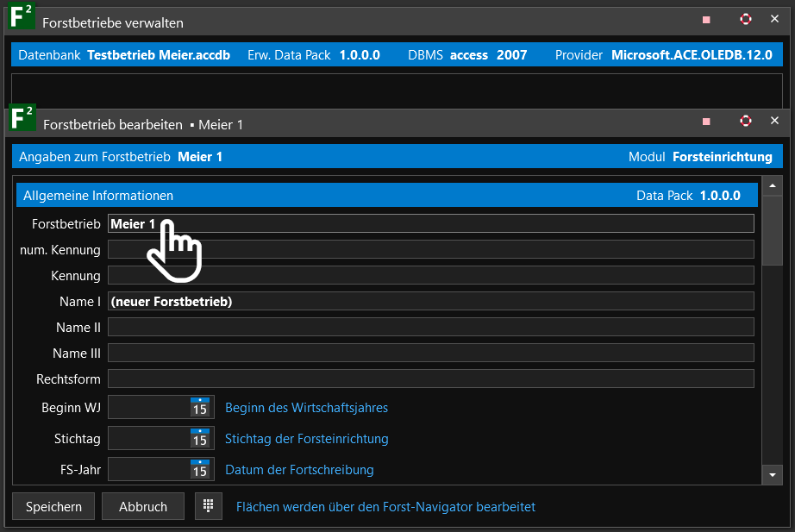Viewport: 795px width, 532px height.
Task: Click the grid icon next to Abbruch
Action: point(208,506)
